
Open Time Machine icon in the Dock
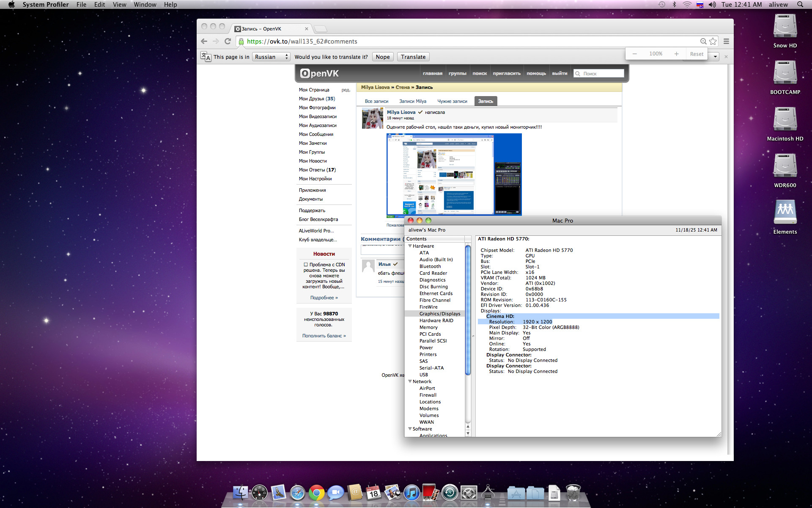coord(450,493)
